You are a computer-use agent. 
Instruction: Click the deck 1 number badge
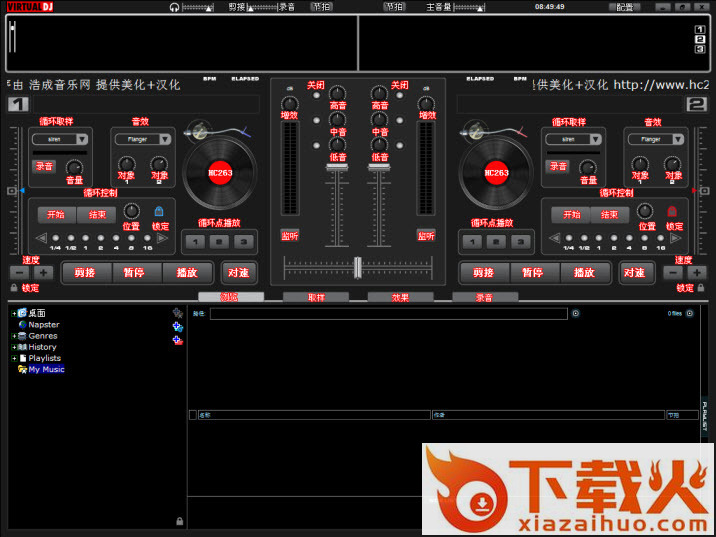point(18,105)
